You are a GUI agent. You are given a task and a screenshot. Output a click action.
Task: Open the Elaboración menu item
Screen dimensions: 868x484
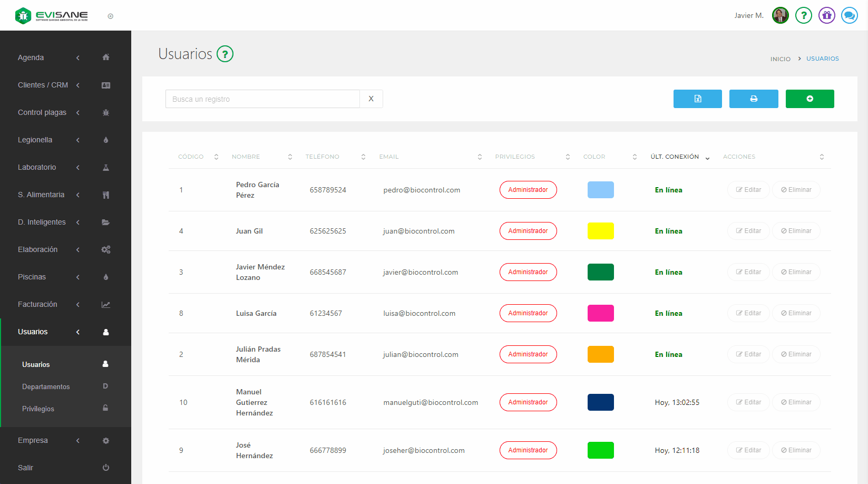tap(65, 249)
